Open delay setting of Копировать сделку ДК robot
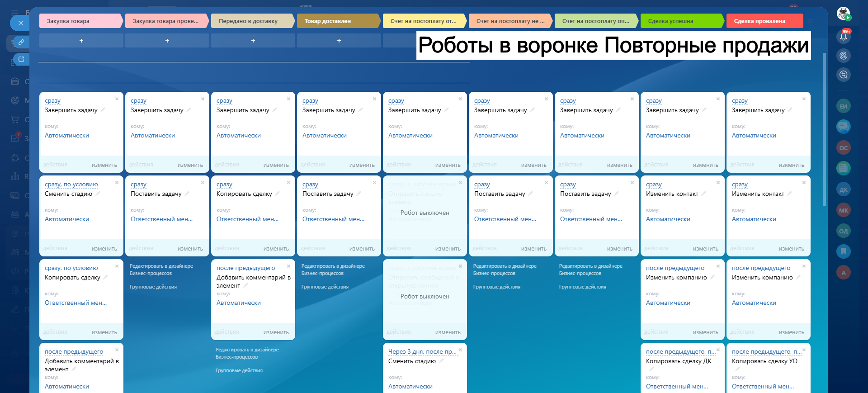The width and height of the screenshot is (868, 393). (680, 351)
